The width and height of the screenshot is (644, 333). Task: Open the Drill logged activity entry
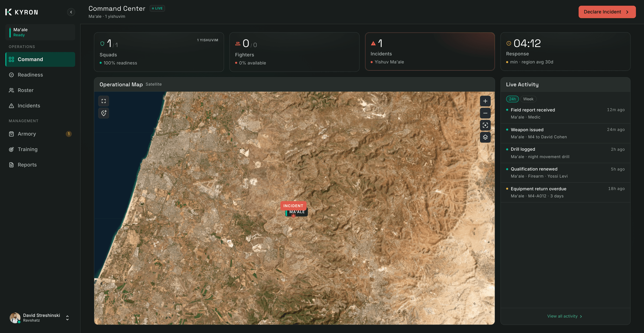click(565, 153)
